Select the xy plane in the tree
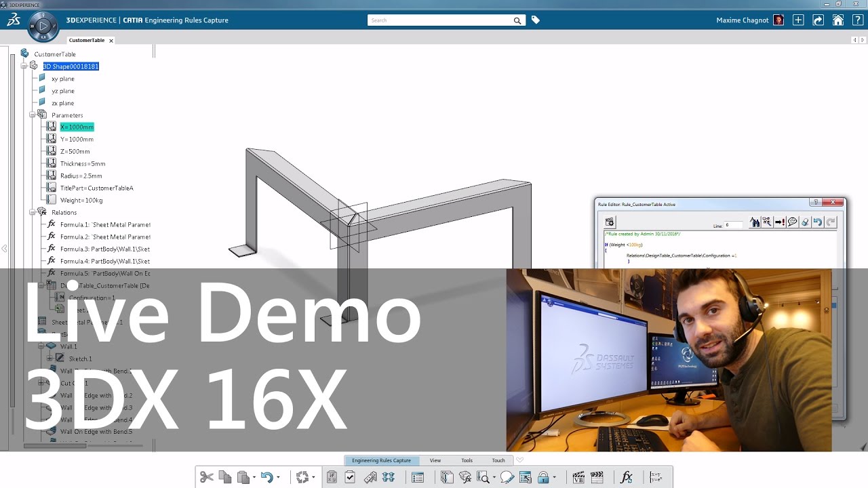 tap(63, 79)
